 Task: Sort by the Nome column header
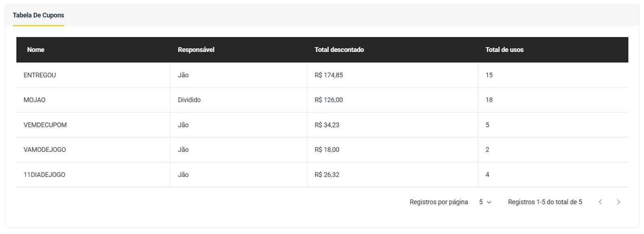point(36,50)
